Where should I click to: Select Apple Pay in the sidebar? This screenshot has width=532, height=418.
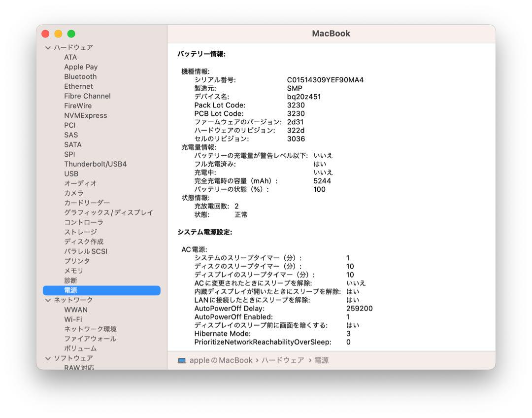click(81, 67)
